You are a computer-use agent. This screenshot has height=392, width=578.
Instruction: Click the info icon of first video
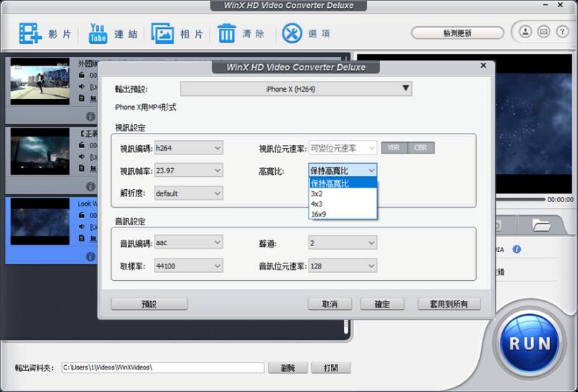(91, 116)
